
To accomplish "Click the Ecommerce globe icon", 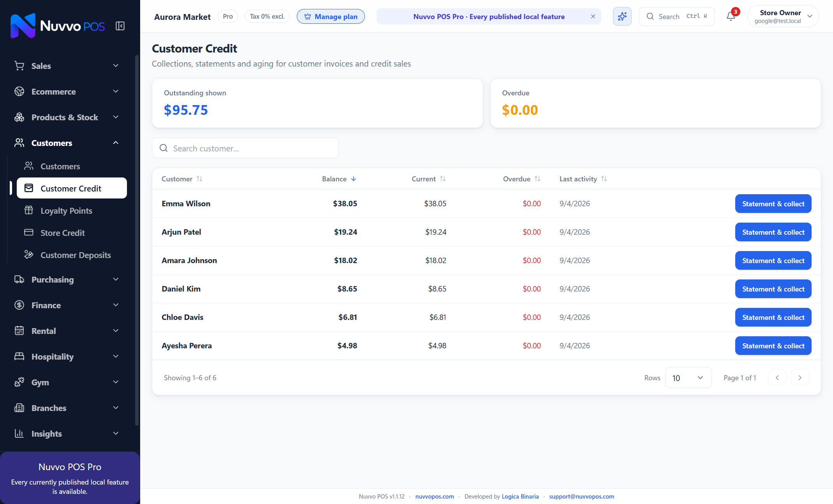I will pos(19,91).
